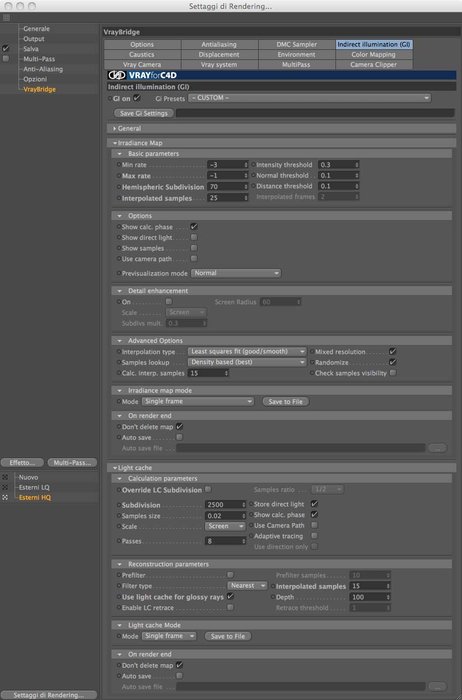This screenshot has height=700, width=462.
Task: Toggle Store direct light checkbox
Action: (314, 504)
